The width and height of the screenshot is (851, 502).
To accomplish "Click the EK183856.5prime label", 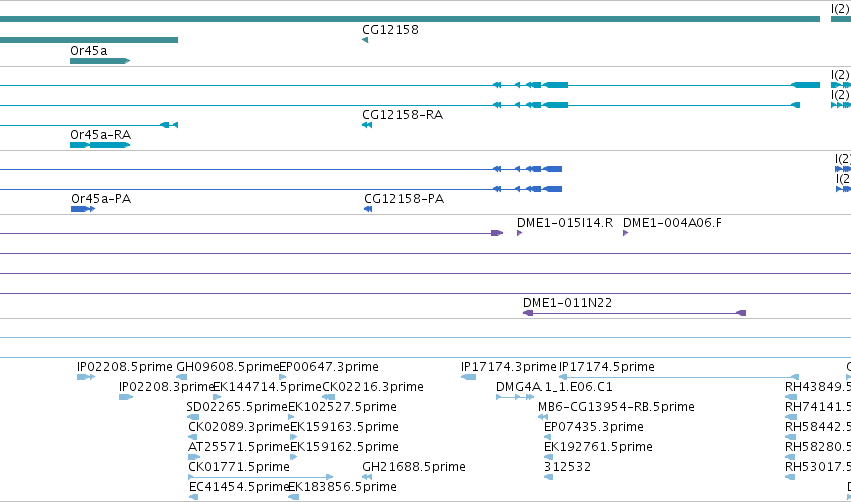I will [x=342, y=487].
